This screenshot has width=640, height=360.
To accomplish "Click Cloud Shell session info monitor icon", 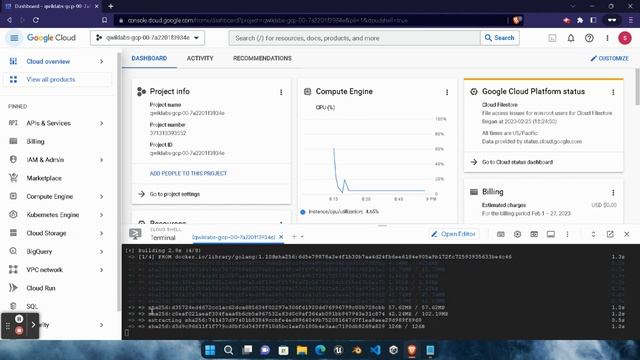I will (551, 234).
